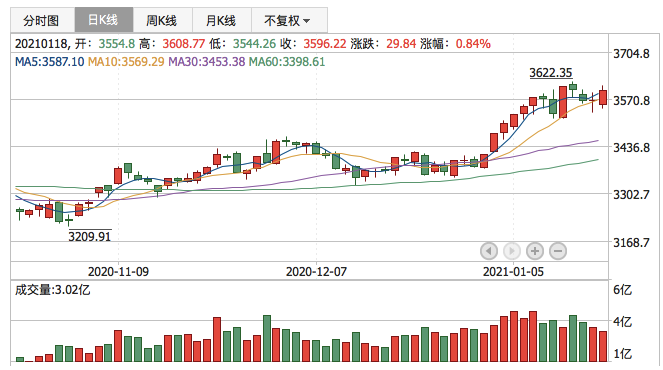Click the scroll right arrow icon
This screenshot has height=370, width=663.
[x=512, y=251]
